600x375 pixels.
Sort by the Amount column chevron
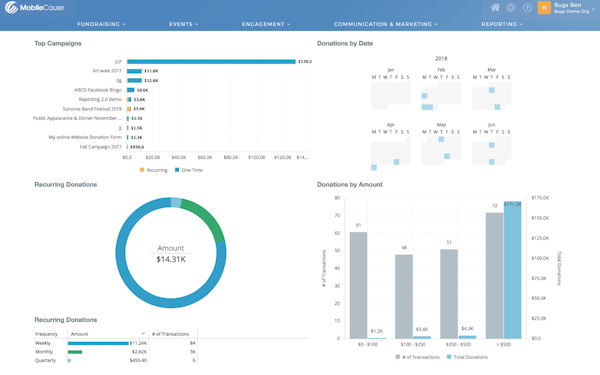point(143,334)
